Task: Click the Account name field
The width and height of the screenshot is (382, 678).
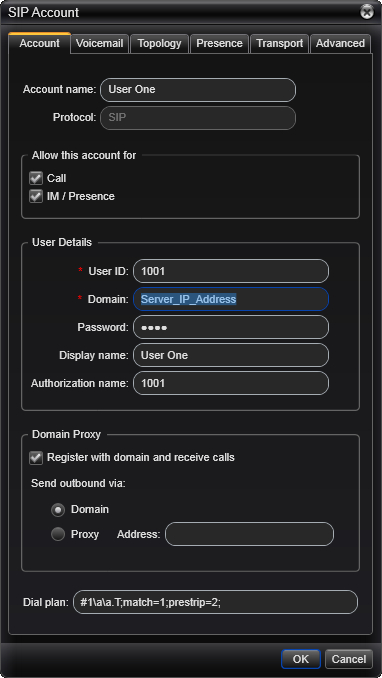Action: click(198, 90)
